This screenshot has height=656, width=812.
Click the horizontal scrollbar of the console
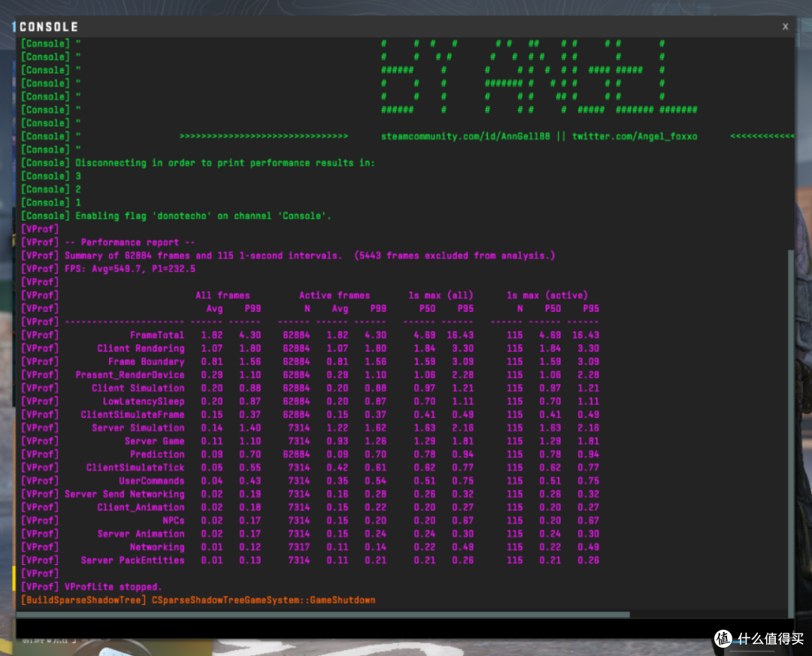[323, 615]
